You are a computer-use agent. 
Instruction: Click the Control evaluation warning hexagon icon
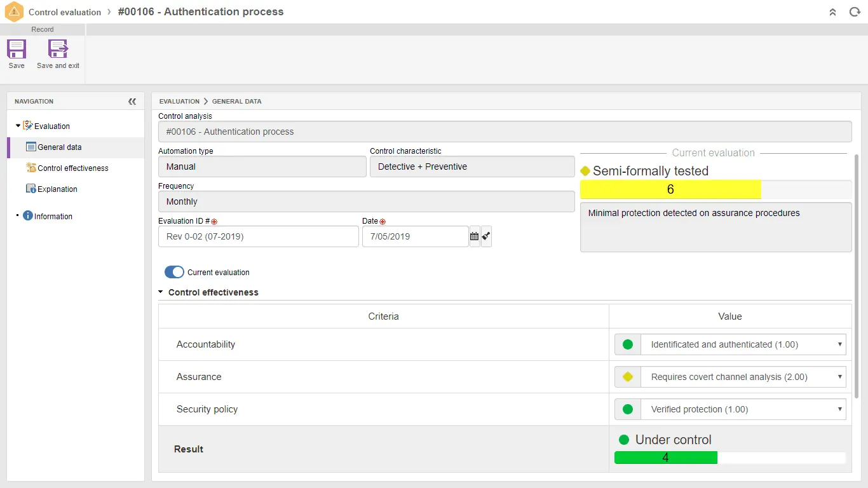click(x=14, y=12)
